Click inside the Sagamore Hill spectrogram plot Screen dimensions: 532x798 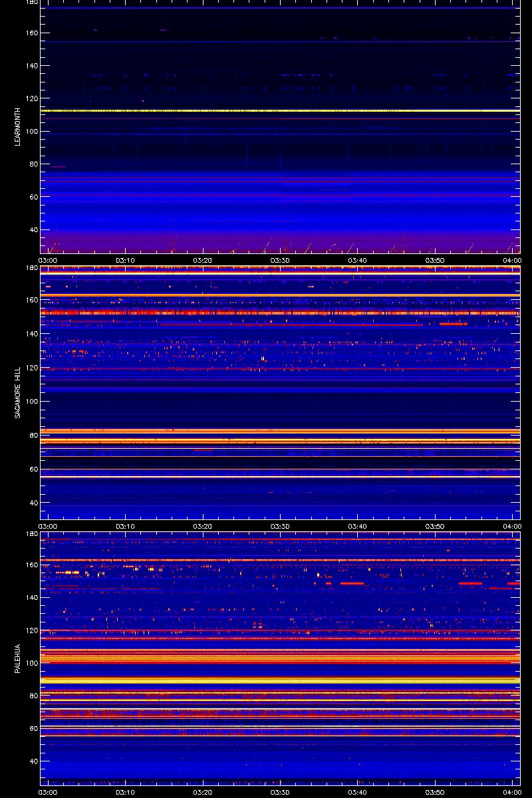point(280,392)
